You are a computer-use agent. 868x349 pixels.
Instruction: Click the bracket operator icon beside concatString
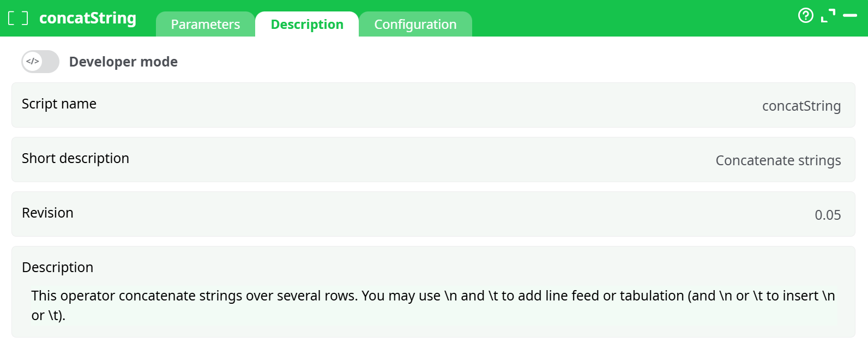click(18, 18)
